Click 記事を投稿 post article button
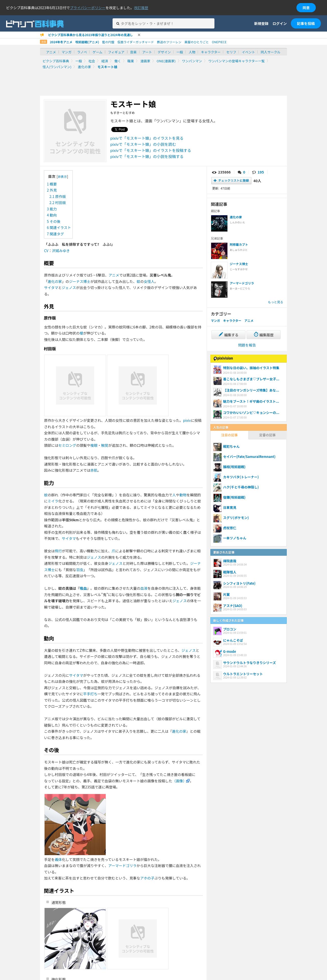This screenshot has width=327, height=980. (306, 24)
